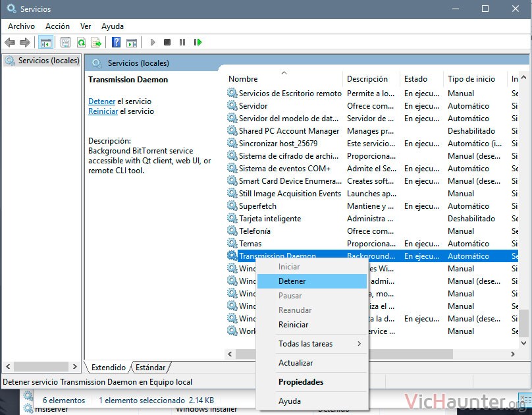Viewport: 532px width, 415px height.
Task: Sort by the Tipo de inicio column
Action: tap(474, 79)
